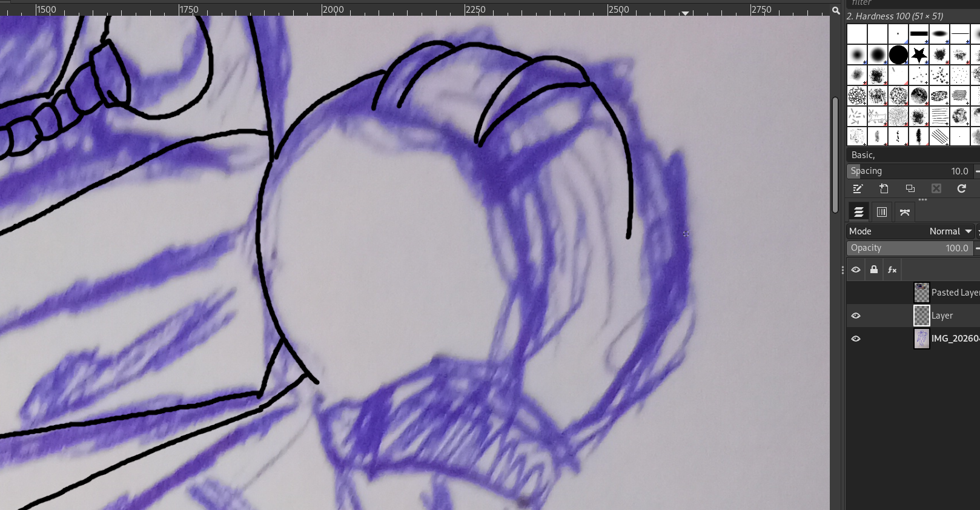Click the canvas zoom magnifier icon
The width and height of the screenshot is (980, 510).
(x=836, y=10)
